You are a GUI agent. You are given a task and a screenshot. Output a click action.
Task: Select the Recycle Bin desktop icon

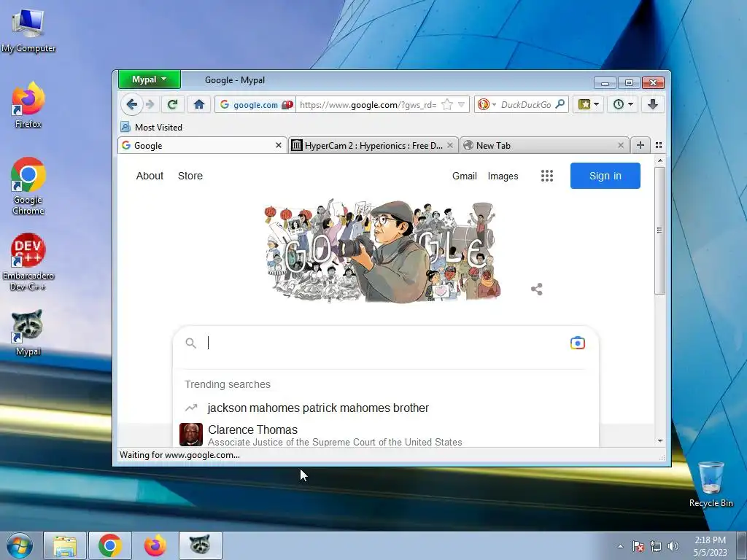711,484
